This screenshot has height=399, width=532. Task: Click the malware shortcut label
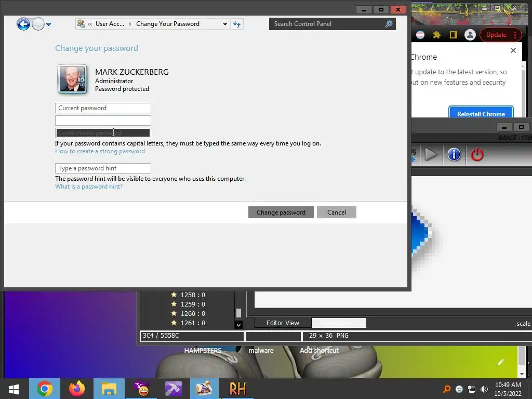click(261, 351)
